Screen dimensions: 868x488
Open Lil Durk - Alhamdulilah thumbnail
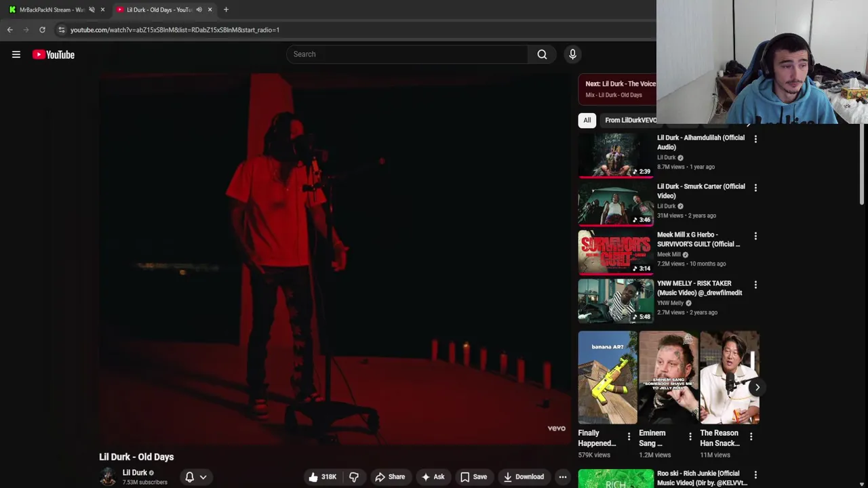[x=616, y=155]
